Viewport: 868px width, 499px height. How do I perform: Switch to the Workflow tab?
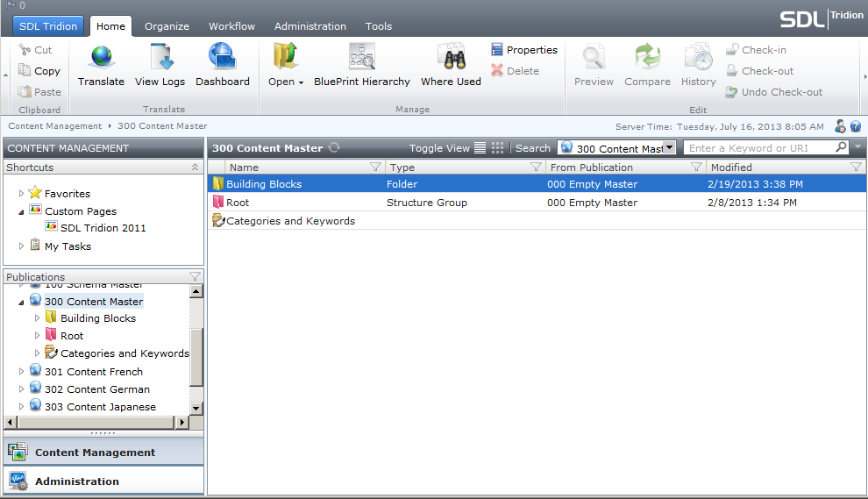click(231, 26)
